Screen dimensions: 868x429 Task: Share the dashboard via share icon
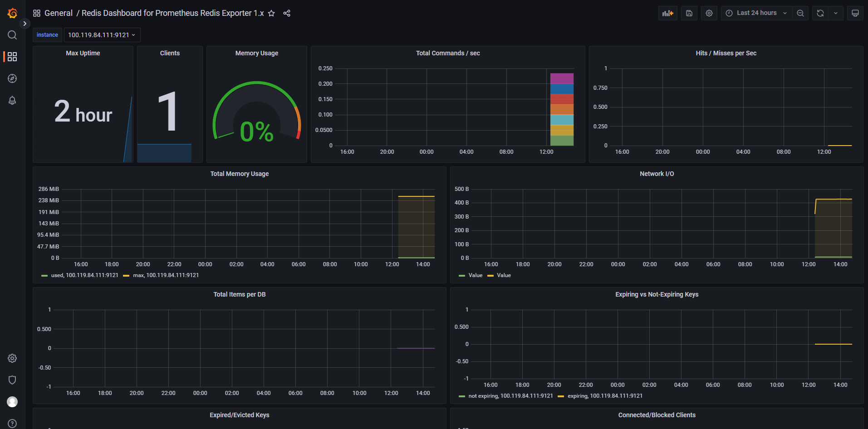(287, 13)
